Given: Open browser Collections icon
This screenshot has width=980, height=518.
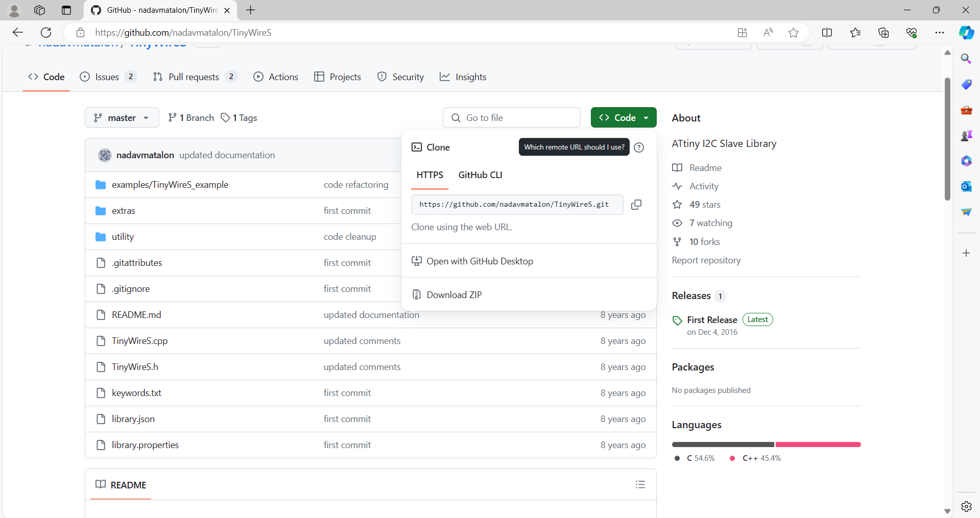Looking at the screenshot, I should coord(883,33).
